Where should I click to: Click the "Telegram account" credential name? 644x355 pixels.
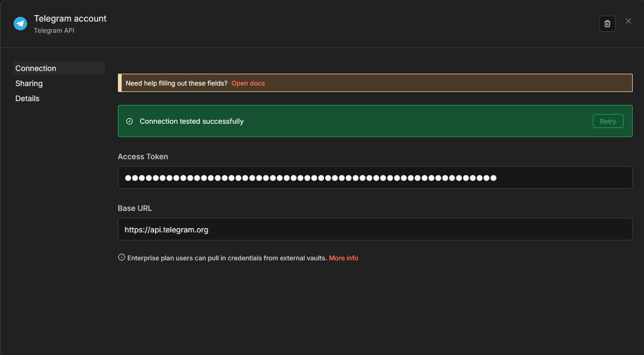(70, 18)
